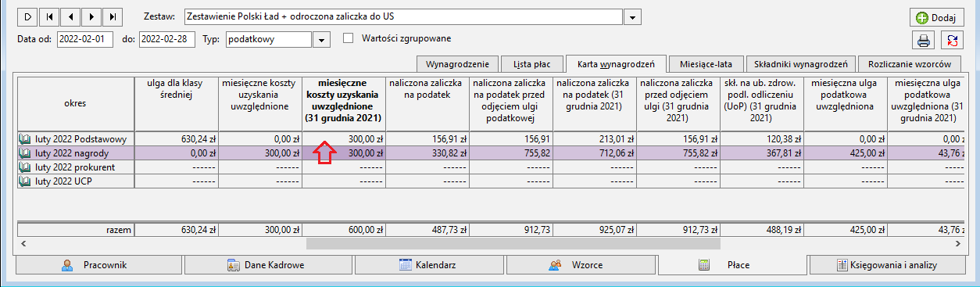The height and width of the screenshot is (287, 980).
Task: Click the calculator icon on Płace tab
Action: pos(703,265)
